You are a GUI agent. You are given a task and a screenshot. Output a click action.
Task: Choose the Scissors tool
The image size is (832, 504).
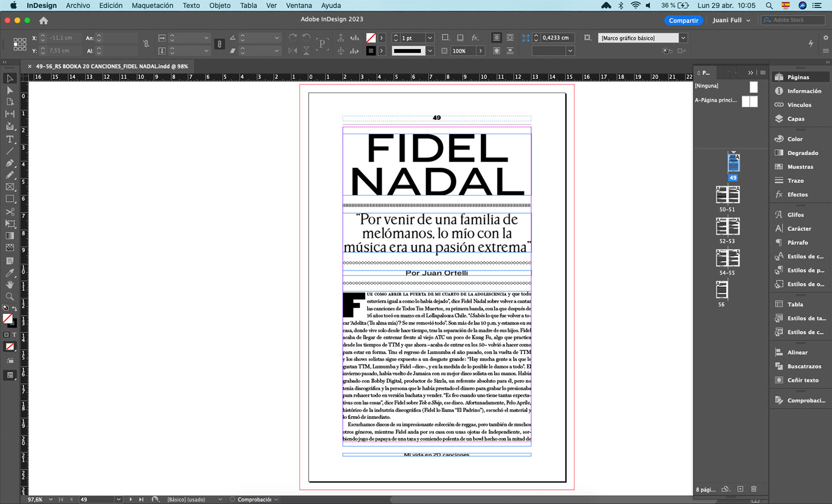click(x=10, y=212)
